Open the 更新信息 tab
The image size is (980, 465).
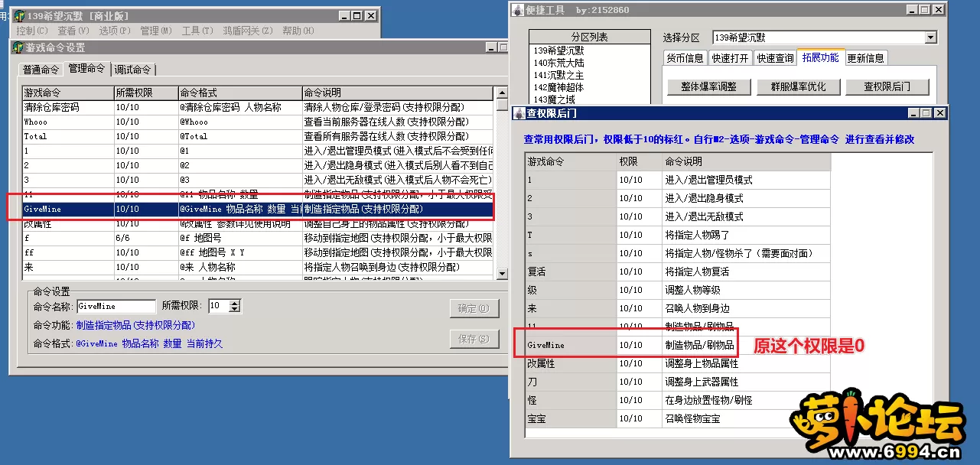(866, 58)
